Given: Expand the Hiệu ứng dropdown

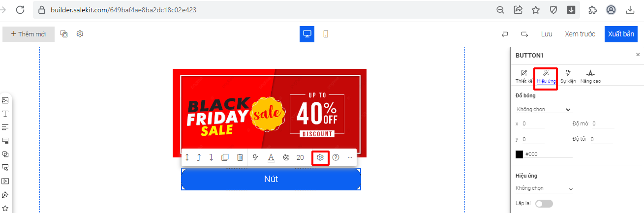Looking at the screenshot, I should tap(544, 188).
